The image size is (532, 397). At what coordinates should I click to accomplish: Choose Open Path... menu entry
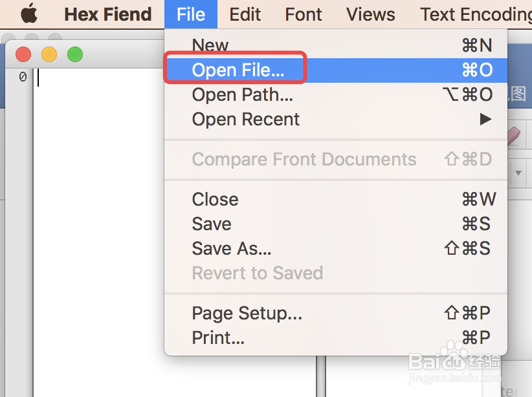click(x=243, y=94)
